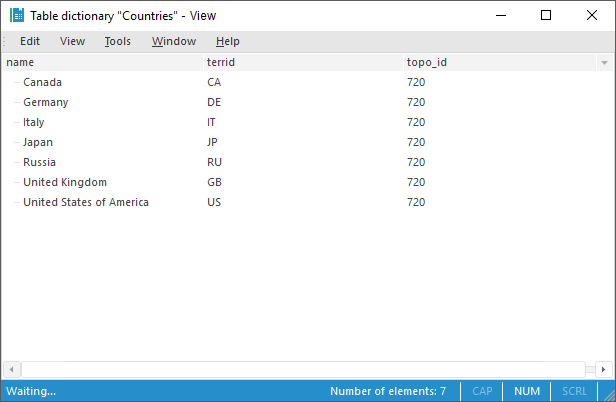
Task: Click the topo_id 720 value for United Kingdom
Action: (416, 182)
